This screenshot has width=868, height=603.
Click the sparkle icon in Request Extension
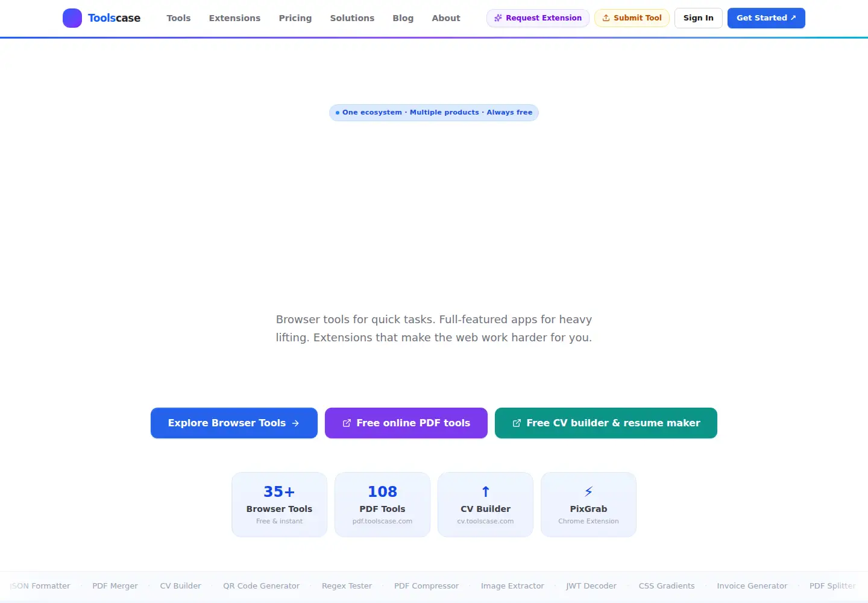coord(498,18)
